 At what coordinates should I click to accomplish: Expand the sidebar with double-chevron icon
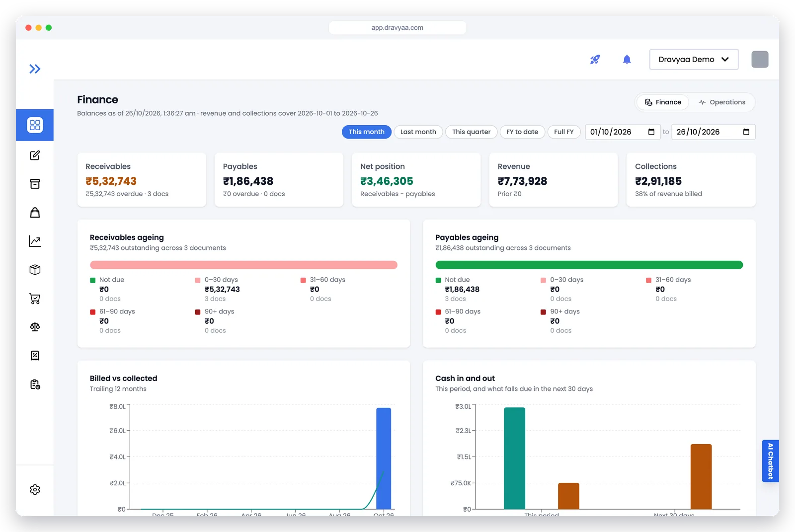point(35,69)
